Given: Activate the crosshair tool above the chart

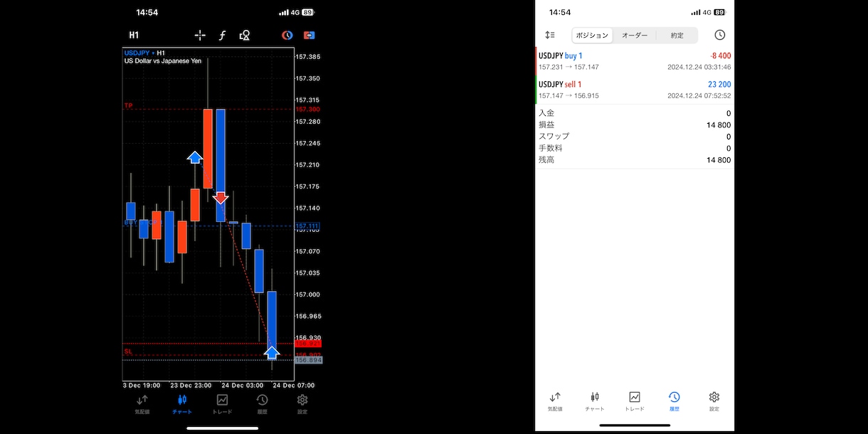Looking at the screenshot, I should (x=200, y=35).
